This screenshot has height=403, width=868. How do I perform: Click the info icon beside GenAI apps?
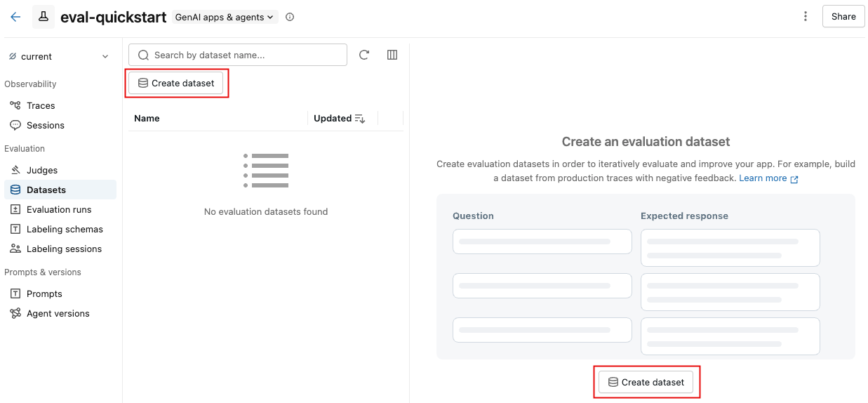click(x=290, y=17)
